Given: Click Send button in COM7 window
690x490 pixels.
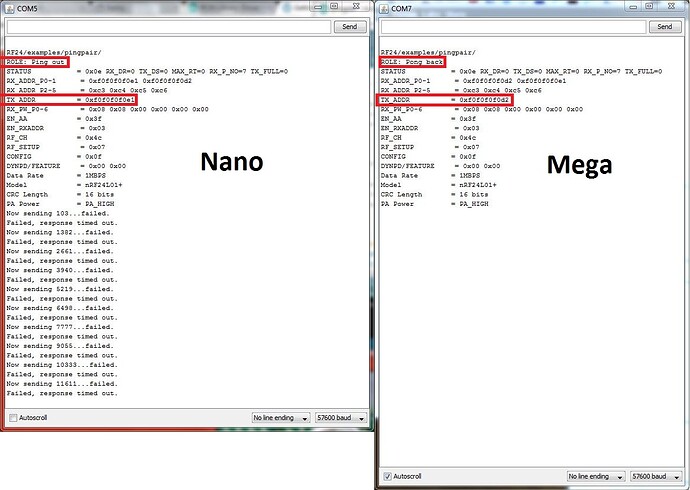Looking at the screenshot, I should (x=664, y=27).
